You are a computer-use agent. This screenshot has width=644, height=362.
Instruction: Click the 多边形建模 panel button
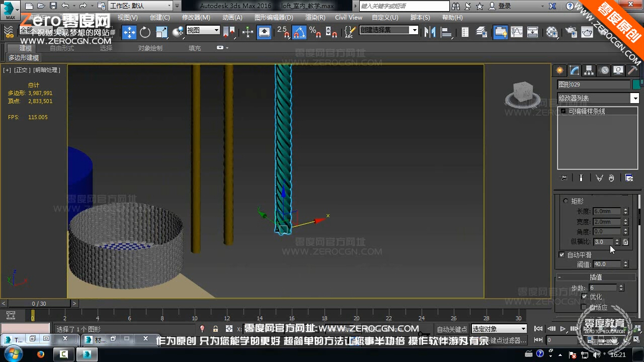[24, 58]
